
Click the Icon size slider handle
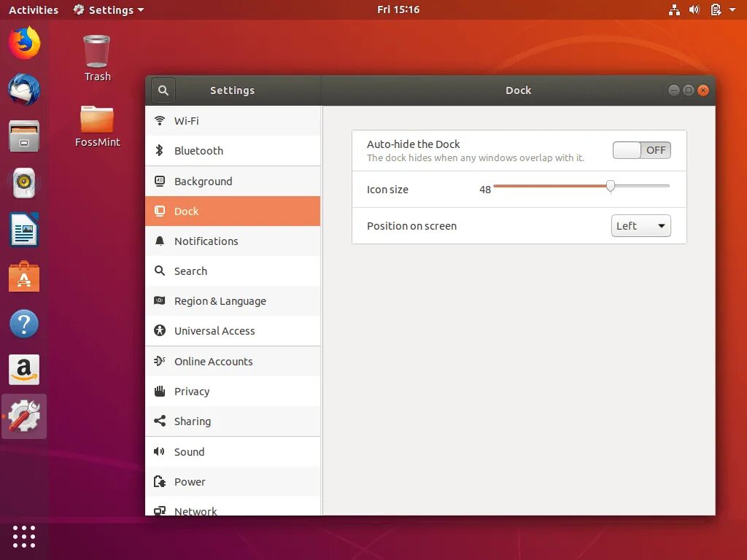611,186
